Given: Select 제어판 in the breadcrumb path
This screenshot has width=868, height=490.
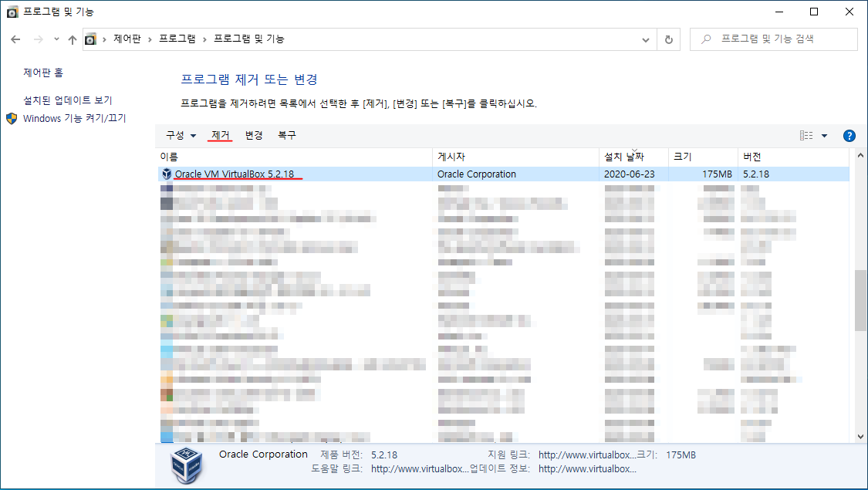Looking at the screenshot, I should pyautogui.click(x=127, y=39).
